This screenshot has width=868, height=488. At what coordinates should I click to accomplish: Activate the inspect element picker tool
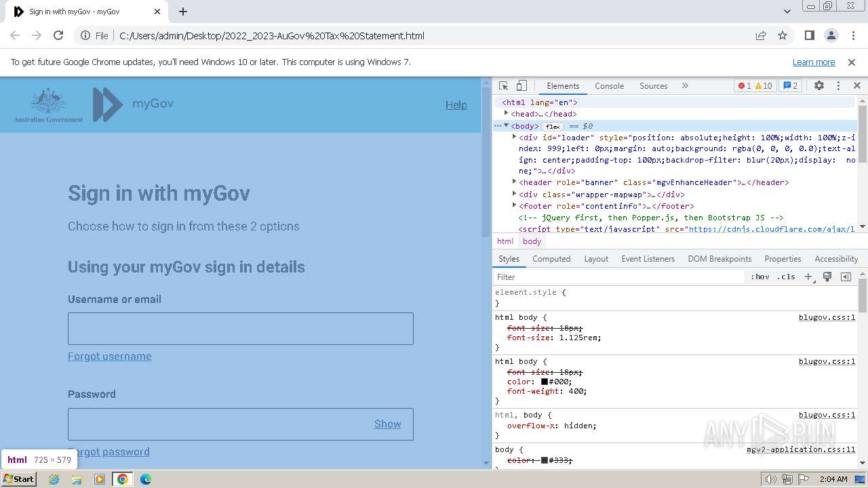(x=503, y=86)
